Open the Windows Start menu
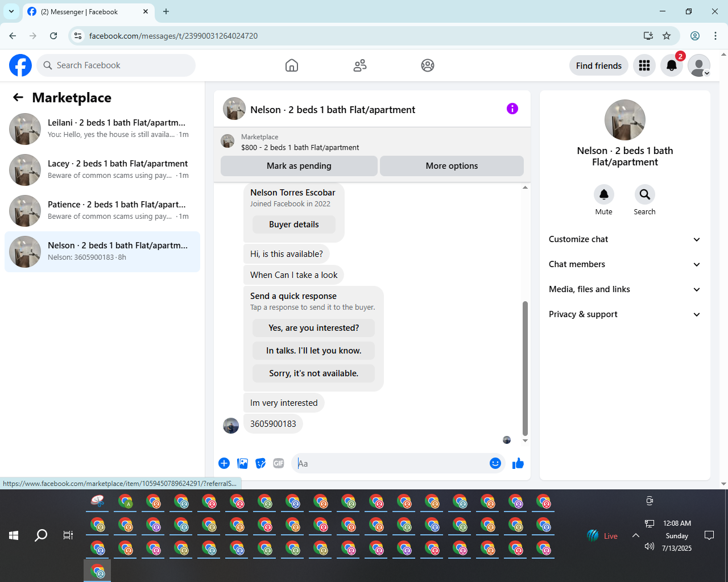This screenshot has width=728, height=582. point(14,535)
